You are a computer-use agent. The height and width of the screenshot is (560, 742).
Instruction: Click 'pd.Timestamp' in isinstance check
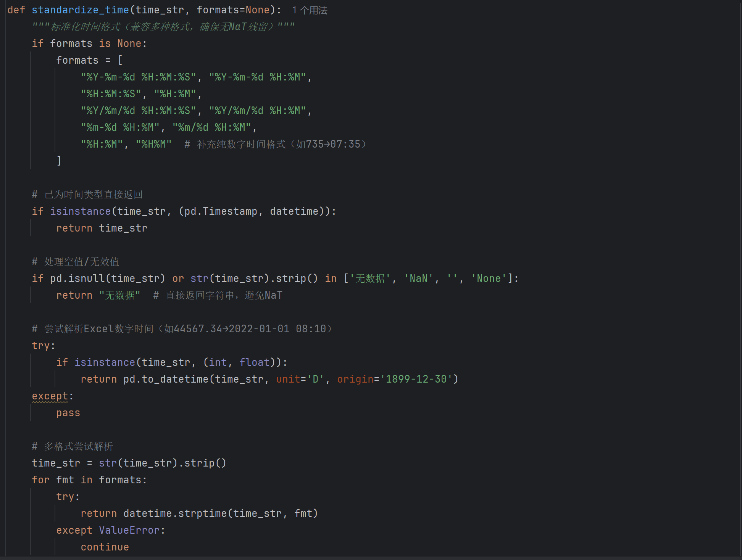[221, 211]
